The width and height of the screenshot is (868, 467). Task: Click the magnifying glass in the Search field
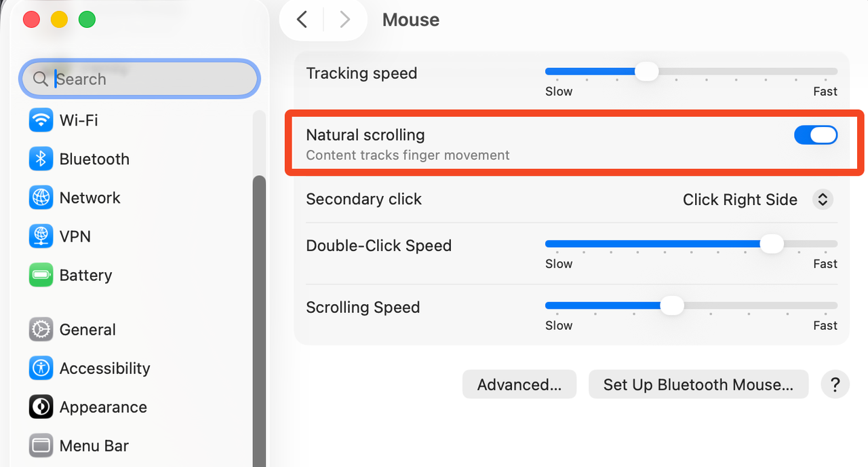(40, 79)
